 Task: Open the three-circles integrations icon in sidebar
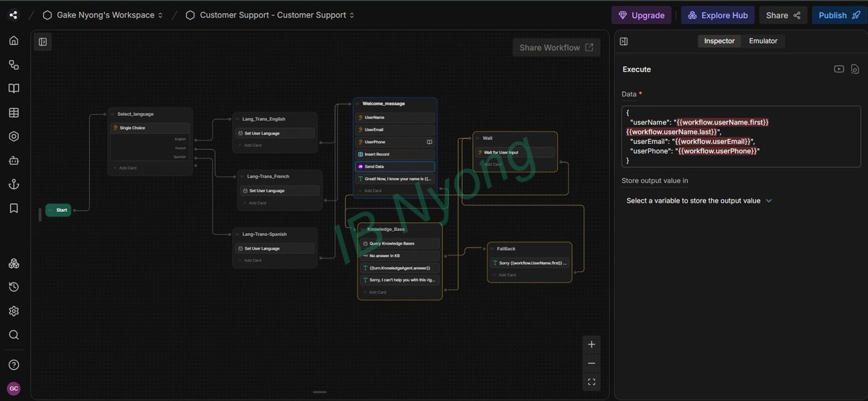coord(14,263)
